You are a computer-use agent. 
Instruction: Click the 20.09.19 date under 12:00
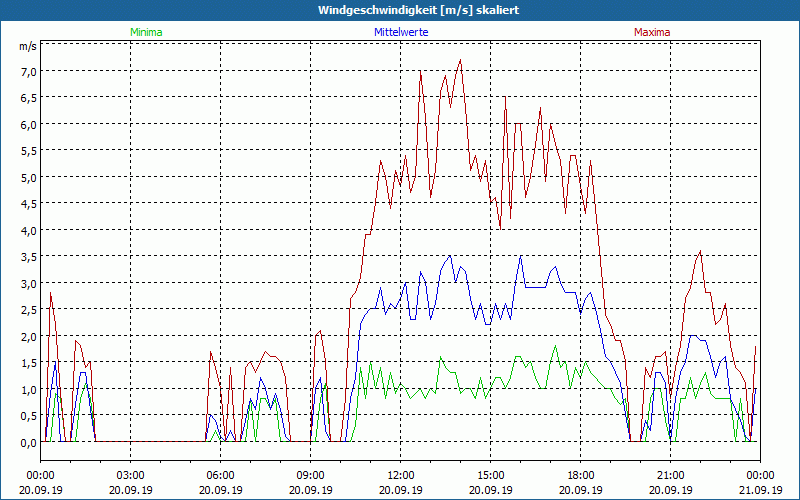click(401, 490)
